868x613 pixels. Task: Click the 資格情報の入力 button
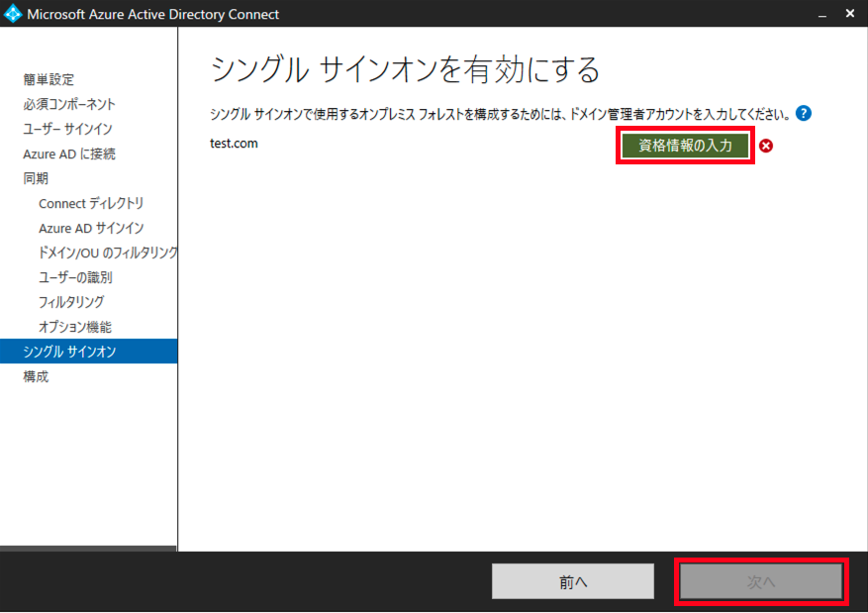coord(685,146)
